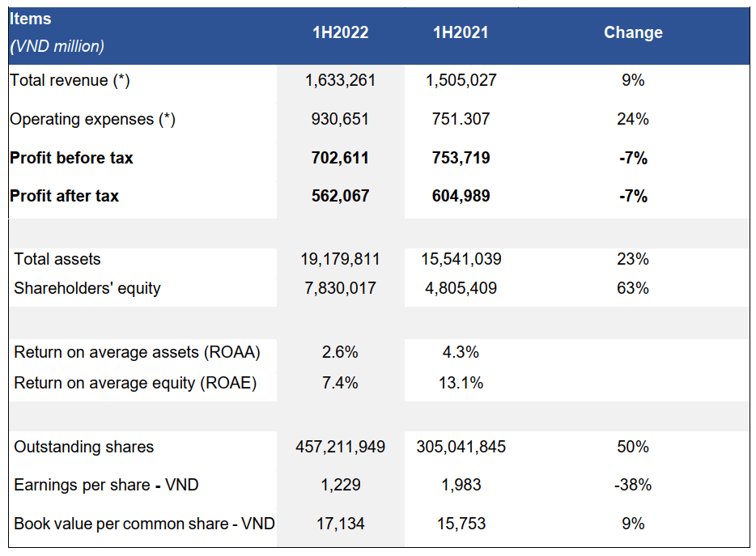Select the ROAA row label
756x556 pixels.
[138, 352]
